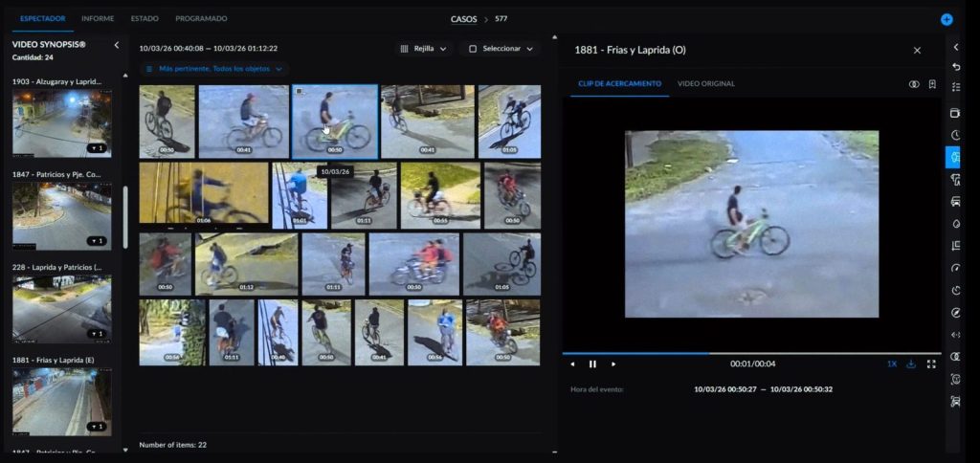980x463 pixels.
Task: Toggle the overlay circles icon above video
Action: tap(913, 84)
